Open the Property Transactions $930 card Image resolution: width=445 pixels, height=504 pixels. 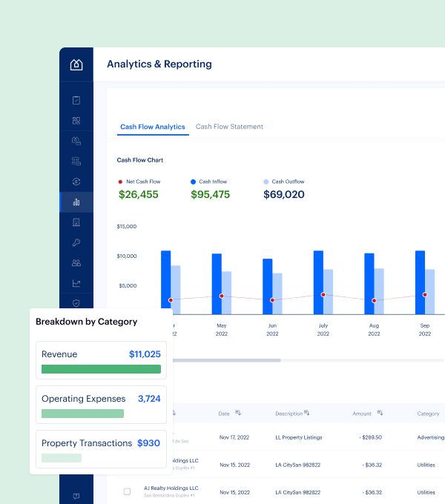(x=101, y=449)
